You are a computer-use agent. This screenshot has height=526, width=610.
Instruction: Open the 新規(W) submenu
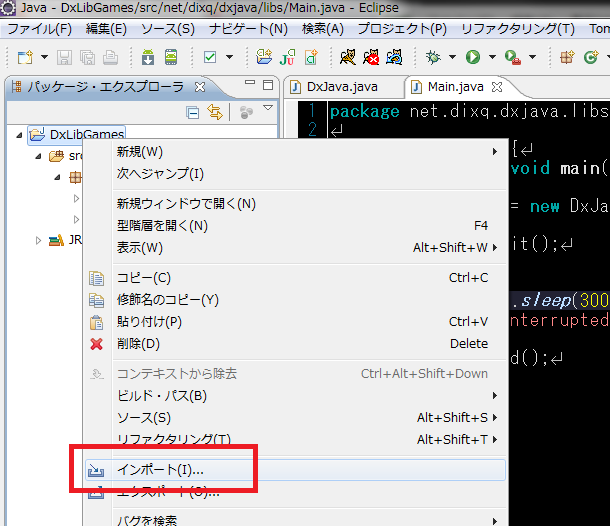pos(295,152)
